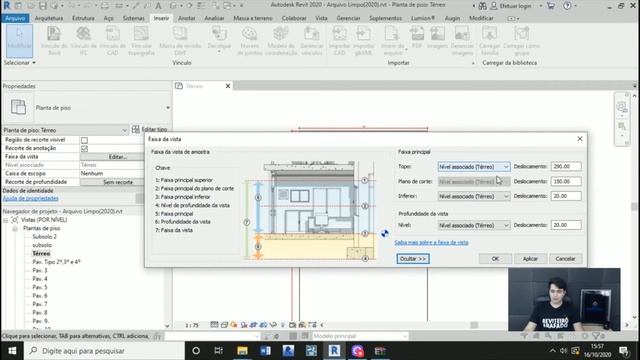Click the shopping cart icon in title bar

pos(551,6)
